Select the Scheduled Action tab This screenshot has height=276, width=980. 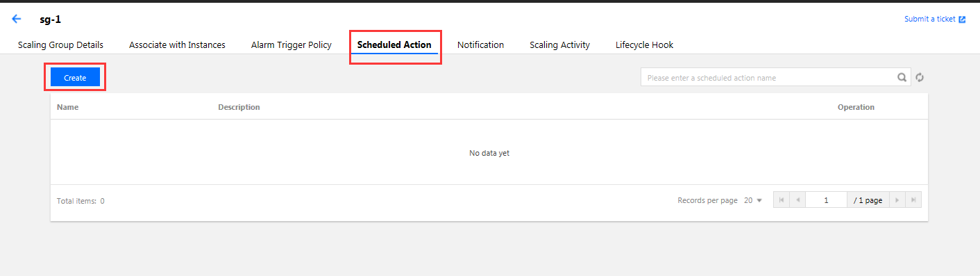pos(394,44)
